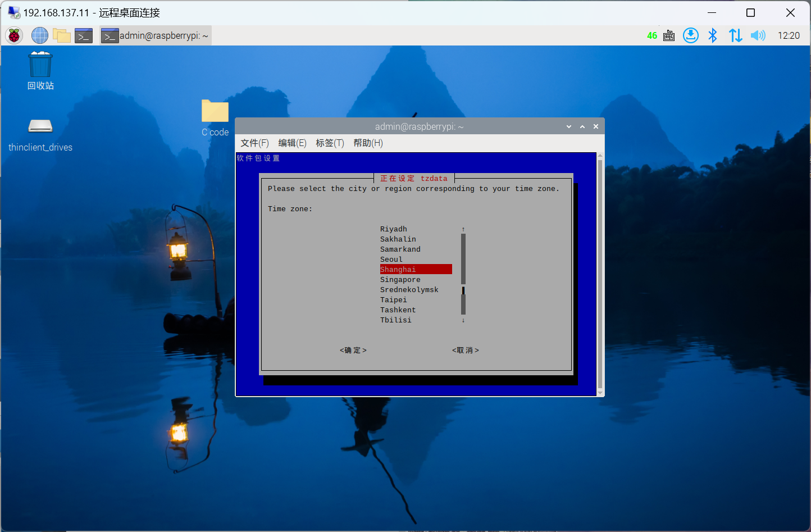This screenshot has height=532, width=811.
Task: Open the 标签(T) menu in terminal
Action: point(330,143)
